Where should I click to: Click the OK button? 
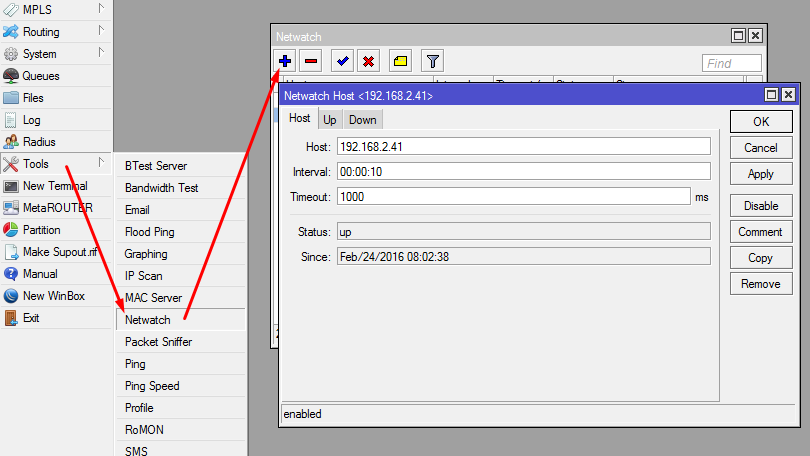pos(761,122)
